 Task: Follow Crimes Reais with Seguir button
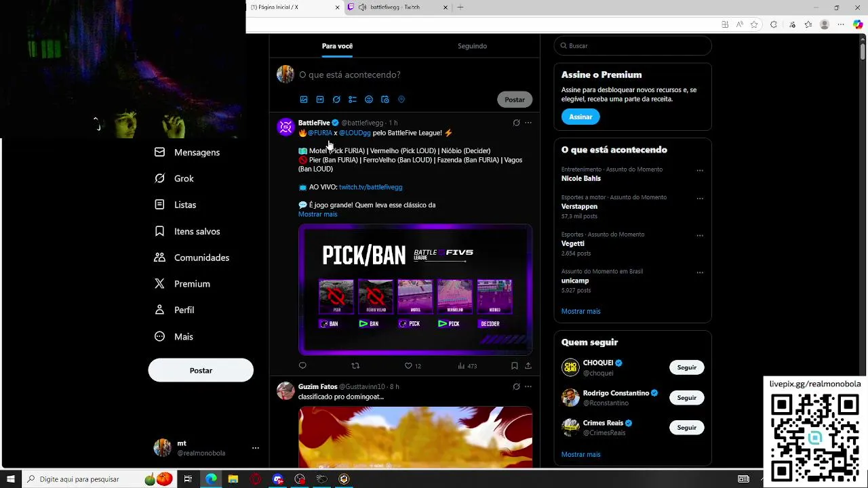687,428
